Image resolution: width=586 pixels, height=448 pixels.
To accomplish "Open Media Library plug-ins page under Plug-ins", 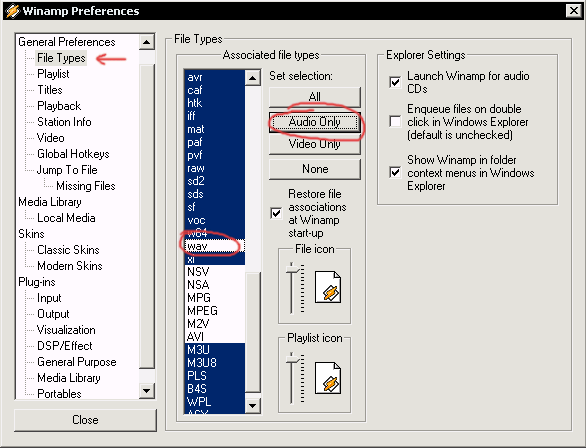I will [x=69, y=378].
